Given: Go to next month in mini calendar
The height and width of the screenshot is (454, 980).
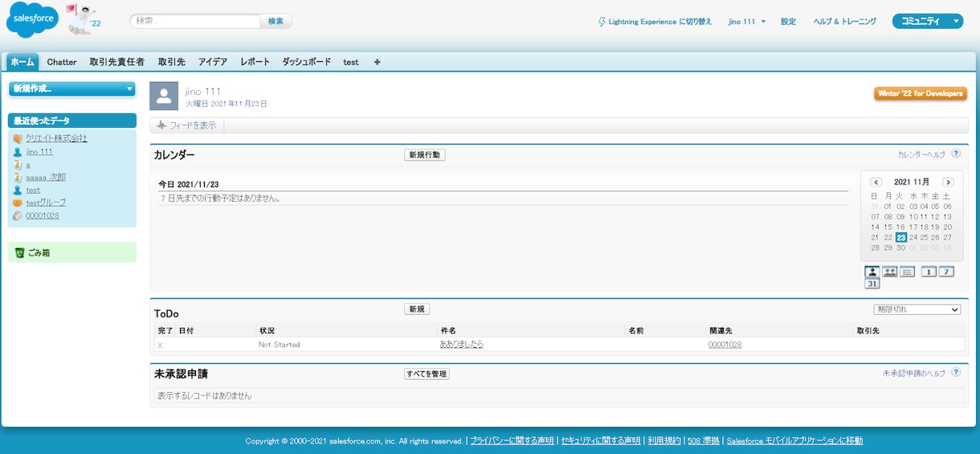Looking at the screenshot, I should tap(948, 182).
